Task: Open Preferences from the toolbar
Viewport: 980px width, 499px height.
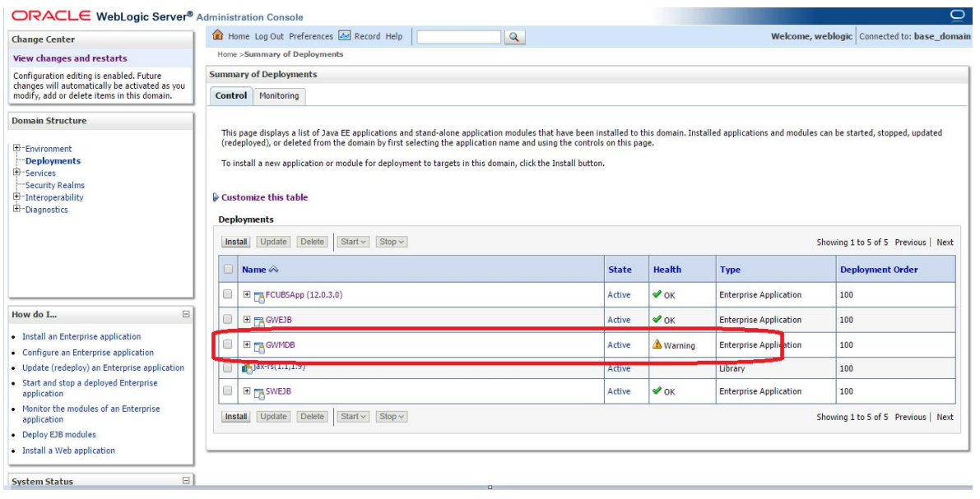Action: [x=311, y=36]
